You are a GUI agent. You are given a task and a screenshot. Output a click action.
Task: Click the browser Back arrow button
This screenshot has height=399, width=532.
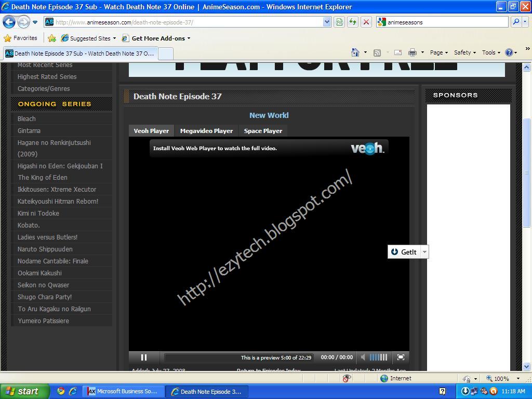pos(9,22)
